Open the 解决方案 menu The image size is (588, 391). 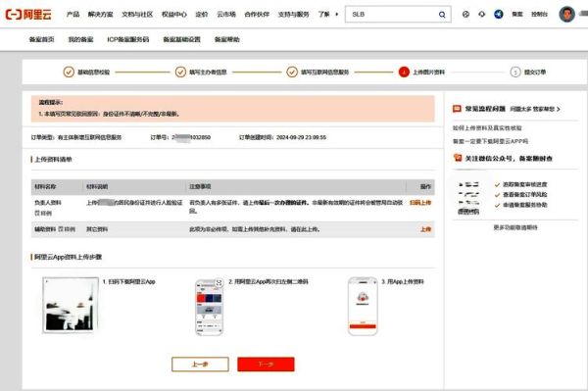[101, 15]
